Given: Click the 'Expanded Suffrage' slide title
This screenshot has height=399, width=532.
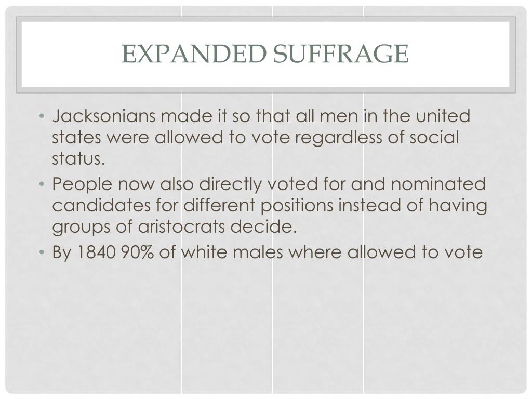Looking at the screenshot, I should coord(265,54).
